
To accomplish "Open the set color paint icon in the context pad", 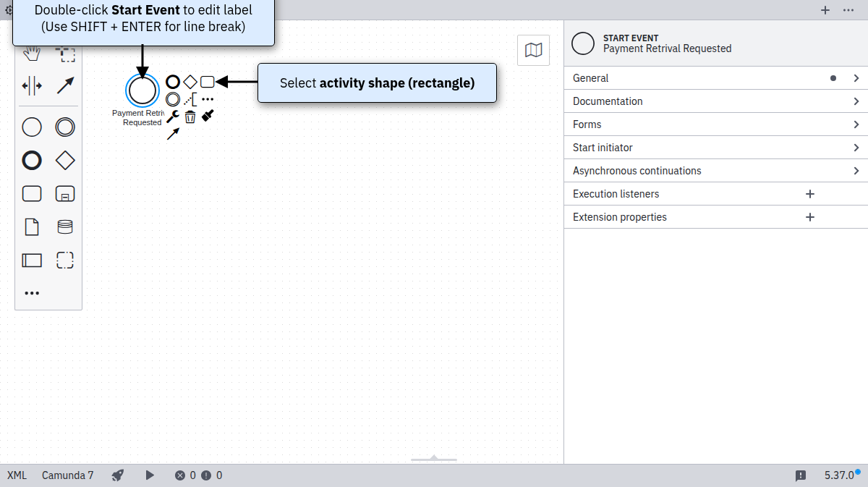I will coord(208,115).
